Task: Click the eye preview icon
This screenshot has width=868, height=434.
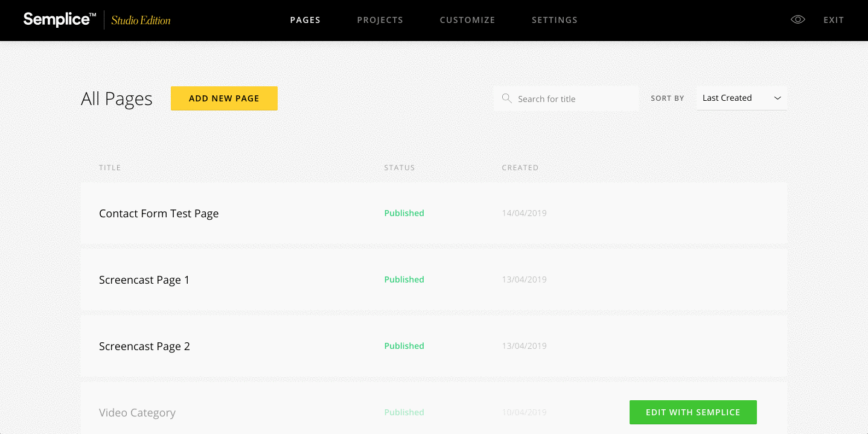Action: point(798,20)
